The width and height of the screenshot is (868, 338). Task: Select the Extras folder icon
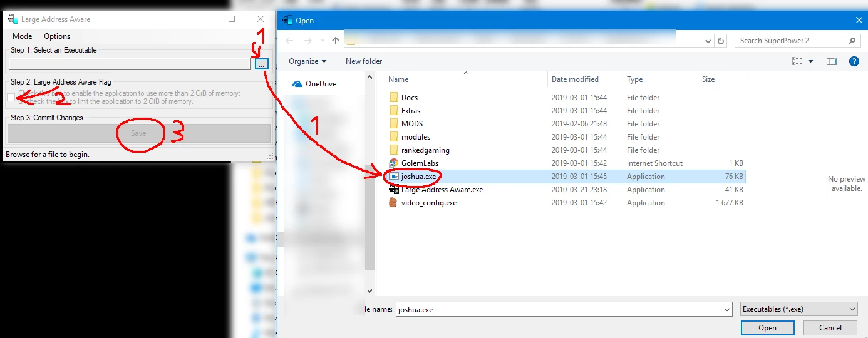click(394, 111)
